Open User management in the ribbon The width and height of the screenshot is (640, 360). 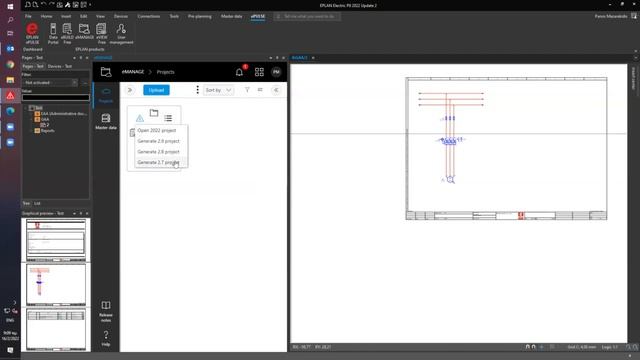(x=121, y=33)
